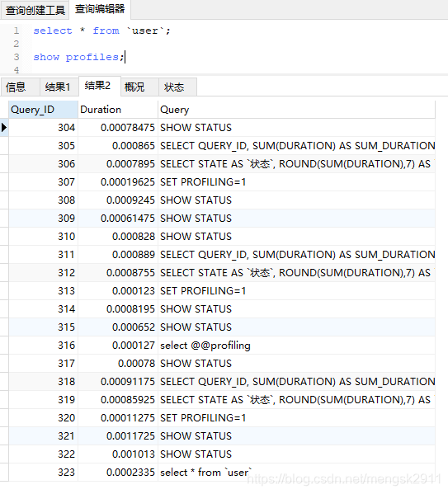Switch to the 查询创建工具 tab

(x=35, y=10)
